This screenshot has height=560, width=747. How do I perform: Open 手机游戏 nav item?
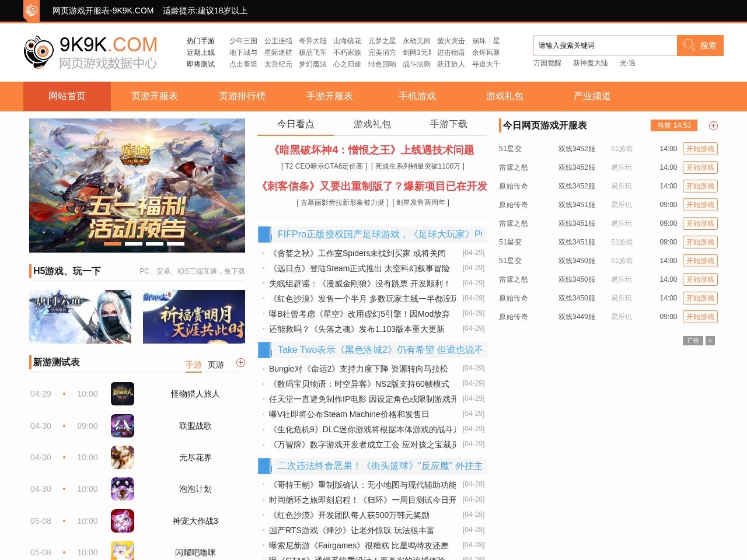tap(417, 96)
